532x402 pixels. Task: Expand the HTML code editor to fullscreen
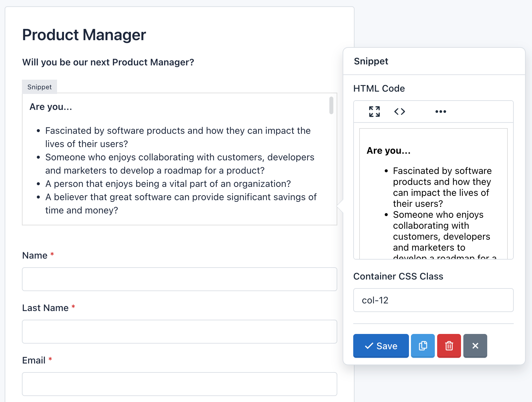pos(374,112)
